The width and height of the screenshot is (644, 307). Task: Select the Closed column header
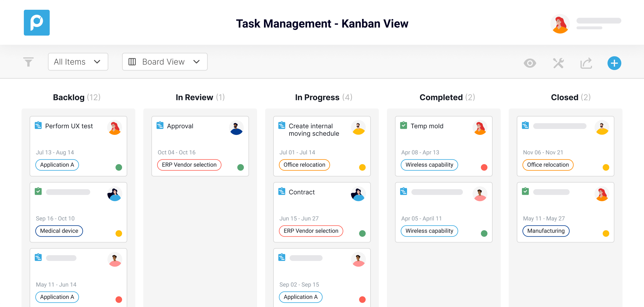coord(571,97)
